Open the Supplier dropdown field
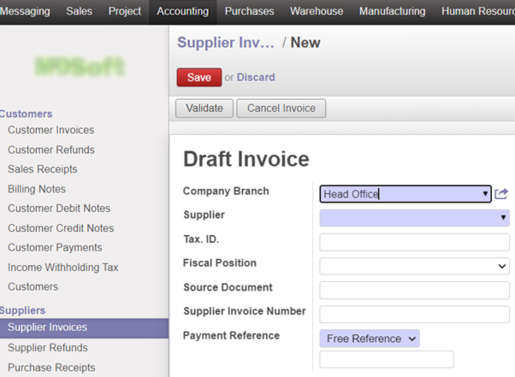Image resolution: width=515 pixels, height=377 pixels. point(414,218)
